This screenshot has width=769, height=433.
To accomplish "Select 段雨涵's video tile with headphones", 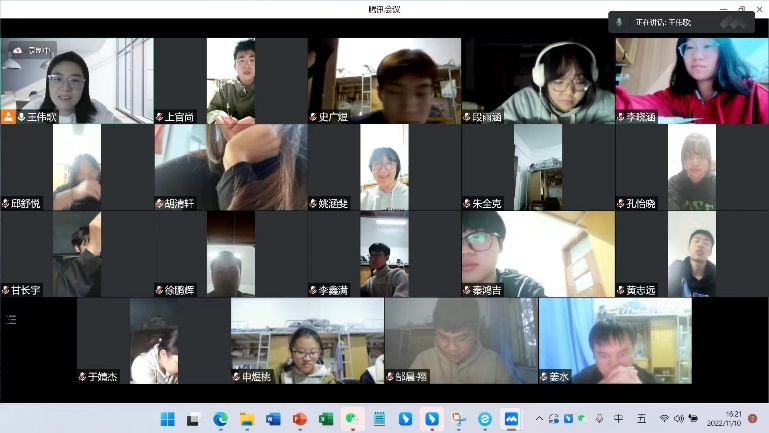I will click(x=538, y=80).
